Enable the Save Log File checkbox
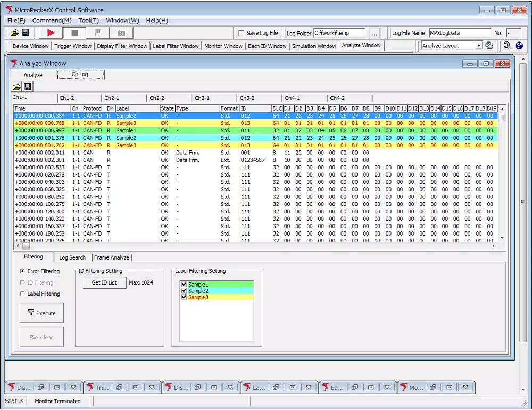Viewport: 532px width, 410px height. tap(242, 33)
